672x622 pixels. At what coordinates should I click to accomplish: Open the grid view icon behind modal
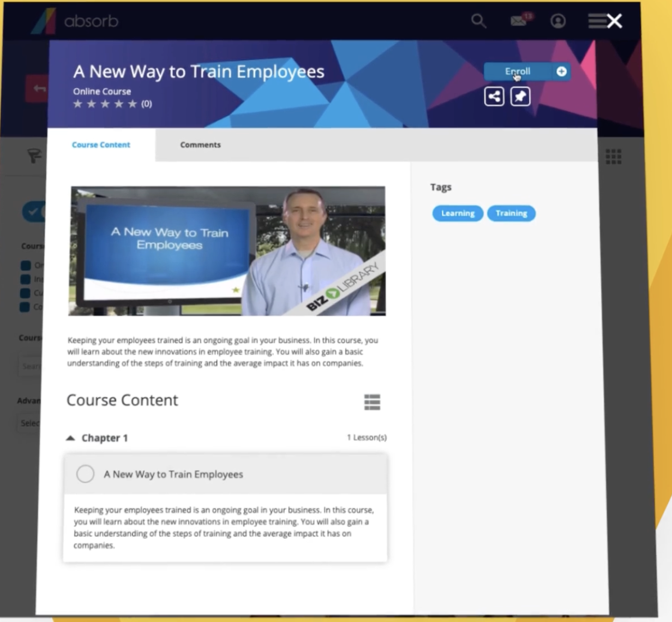(x=614, y=157)
